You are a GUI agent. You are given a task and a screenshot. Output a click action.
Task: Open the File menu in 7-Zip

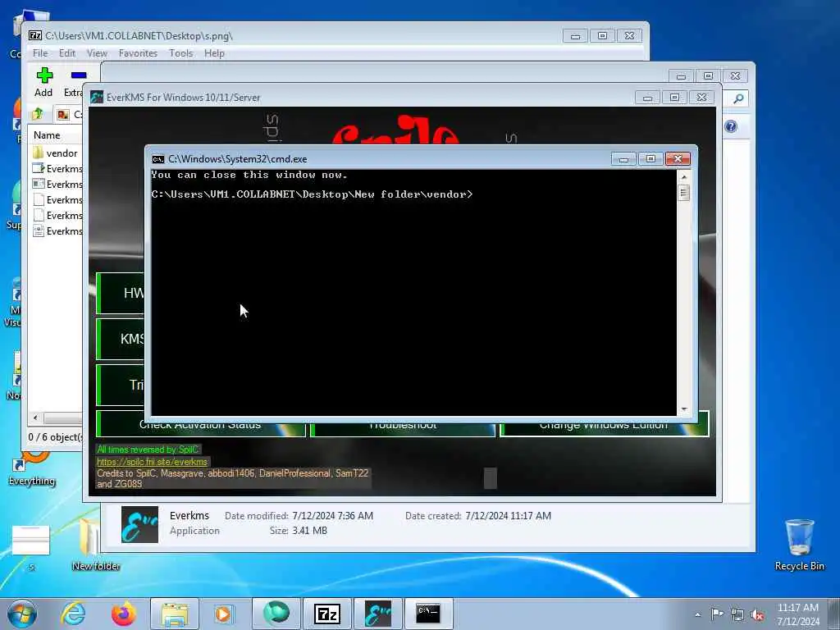pyautogui.click(x=40, y=53)
